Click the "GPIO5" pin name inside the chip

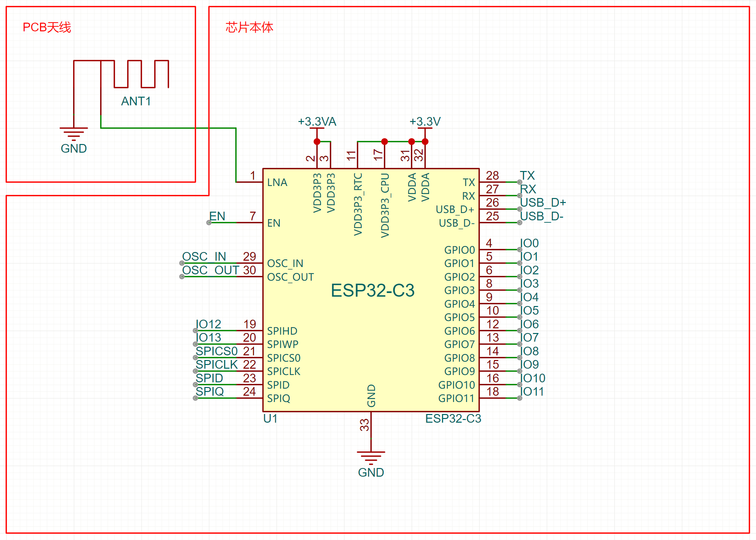pyautogui.click(x=459, y=318)
